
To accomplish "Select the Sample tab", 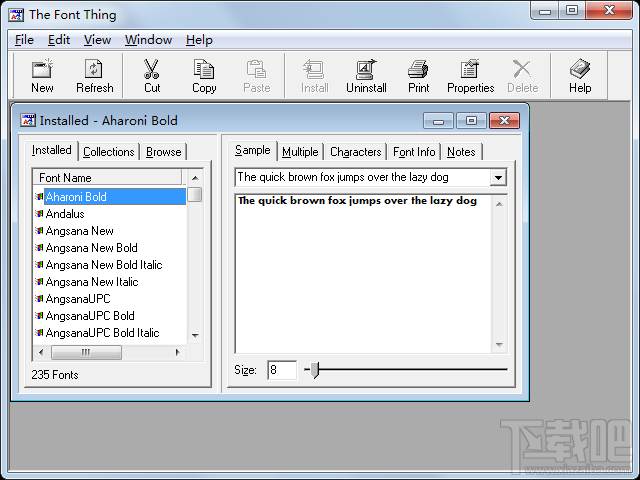I will click(x=252, y=150).
